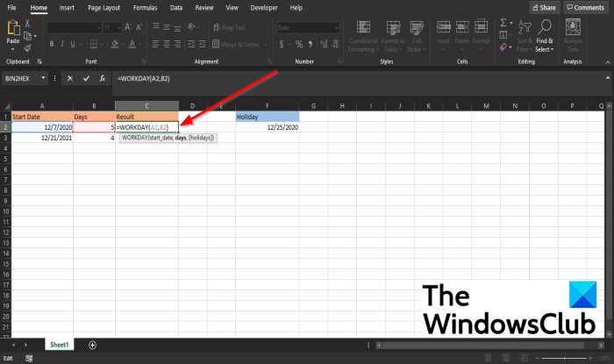The height and width of the screenshot is (364, 614).
Task: Confirm formula with the checkmark Enter icon
Action: 86,79
